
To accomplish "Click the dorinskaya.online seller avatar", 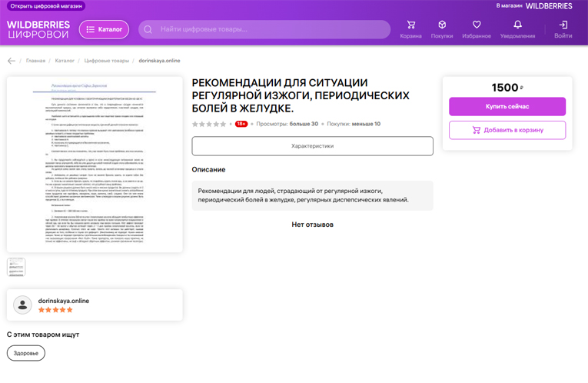I will tap(23, 305).
